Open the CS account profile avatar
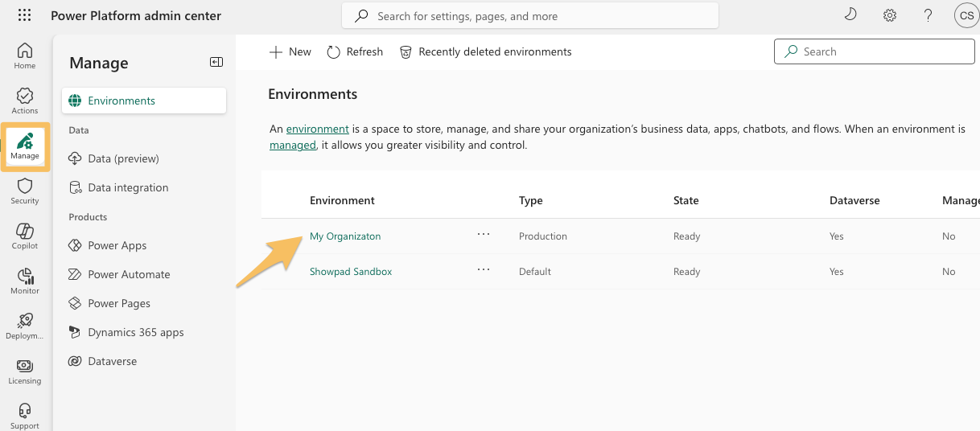The image size is (980, 431). [x=965, y=15]
